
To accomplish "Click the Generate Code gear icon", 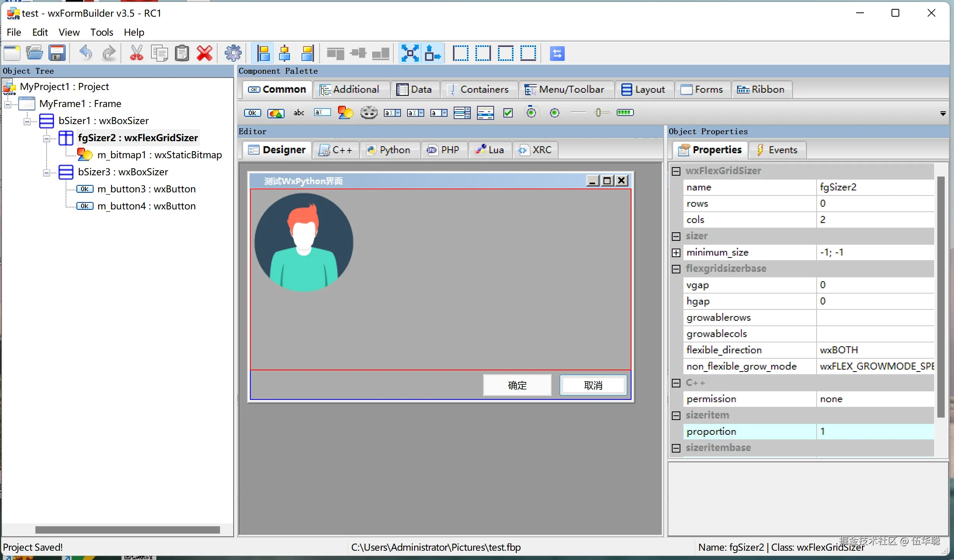I will click(233, 53).
